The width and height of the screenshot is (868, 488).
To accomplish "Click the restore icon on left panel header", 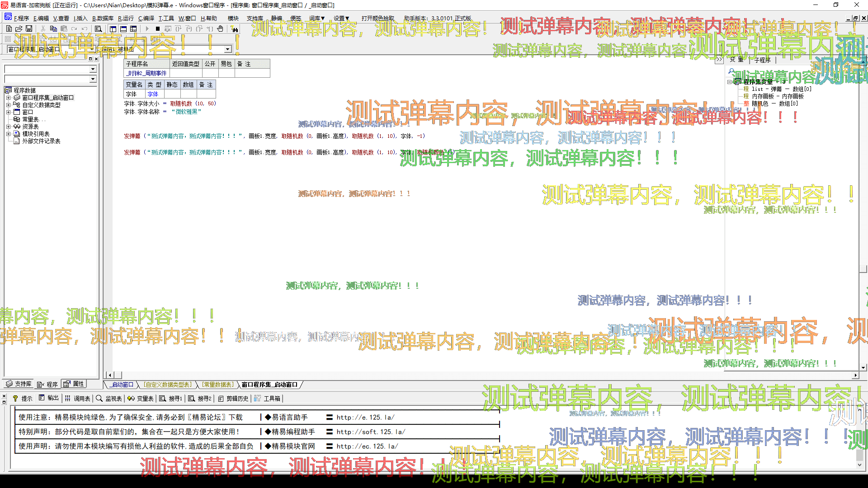I will pos(90,59).
